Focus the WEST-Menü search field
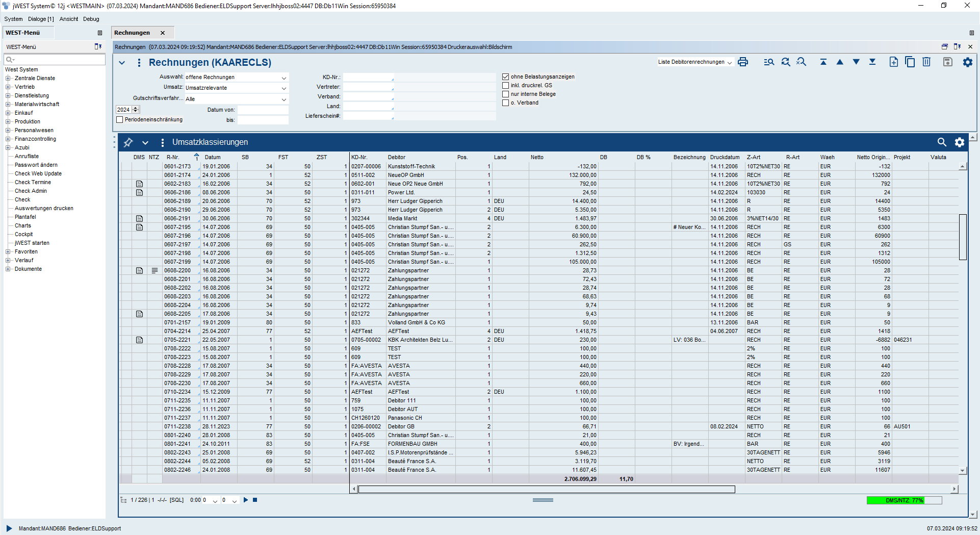The width and height of the screenshot is (980, 535). pyautogui.click(x=55, y=59)
